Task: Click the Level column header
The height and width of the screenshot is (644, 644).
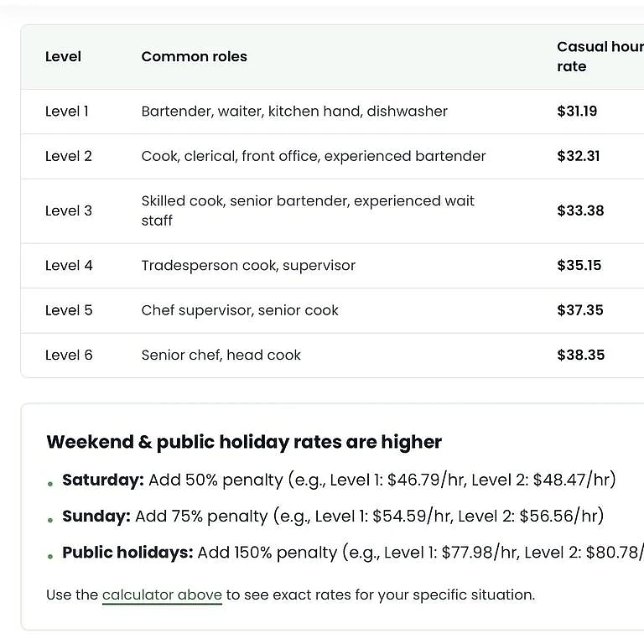Action: click(63, 57)
